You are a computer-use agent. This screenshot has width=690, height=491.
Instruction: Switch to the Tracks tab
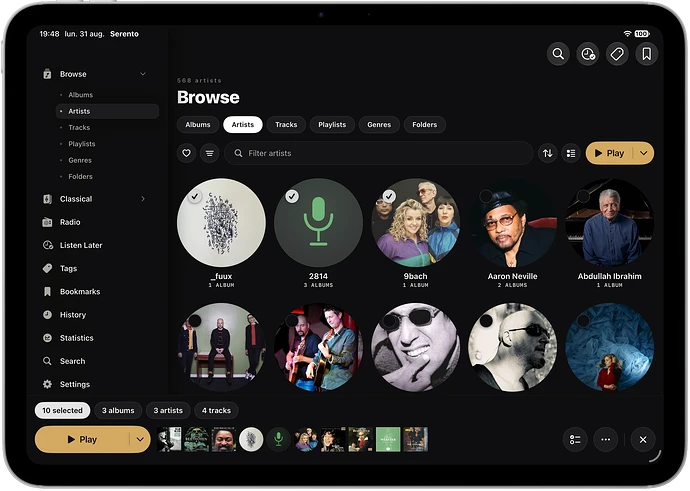(x=286, y=125)
